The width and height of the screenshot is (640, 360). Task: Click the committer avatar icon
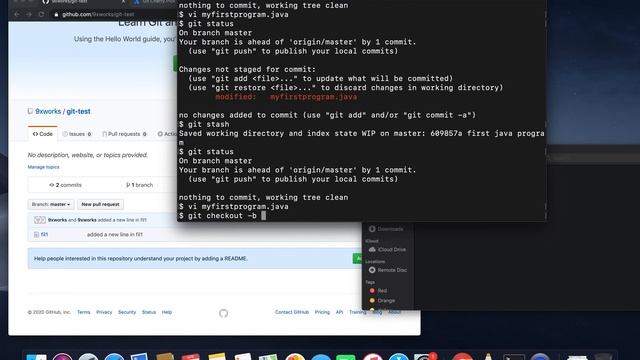point(40,220)
